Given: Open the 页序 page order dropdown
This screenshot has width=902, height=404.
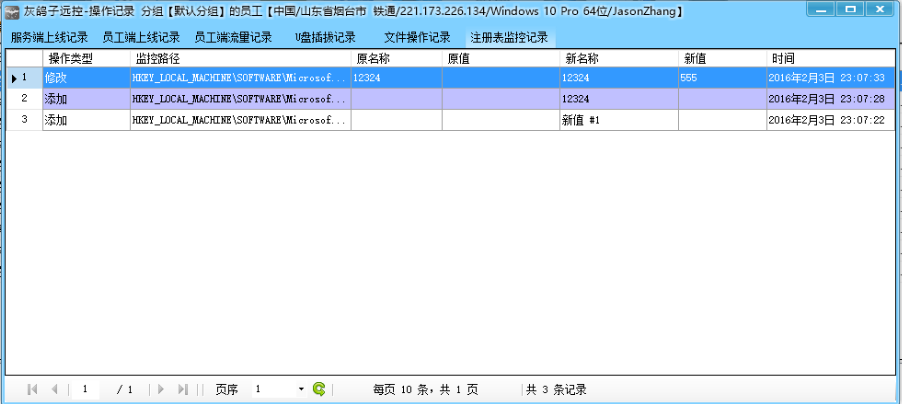Looking at the screenshot, I should coord(301,389).
